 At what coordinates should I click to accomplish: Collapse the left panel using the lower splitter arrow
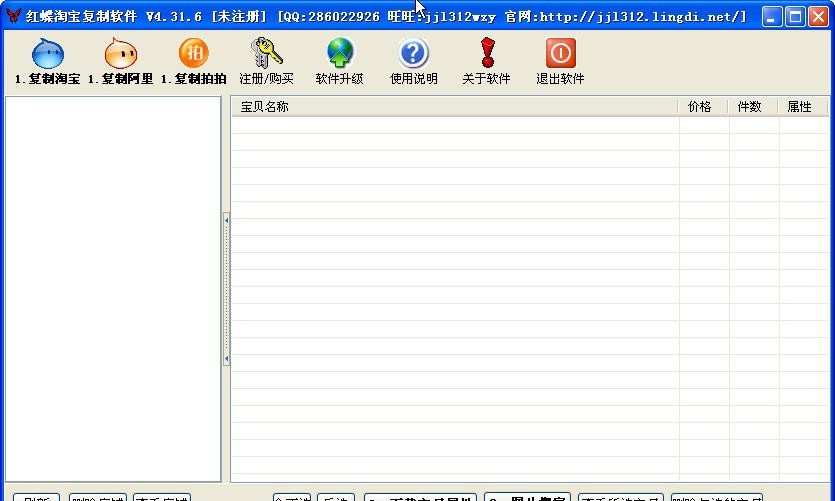(x=226, y=359)
